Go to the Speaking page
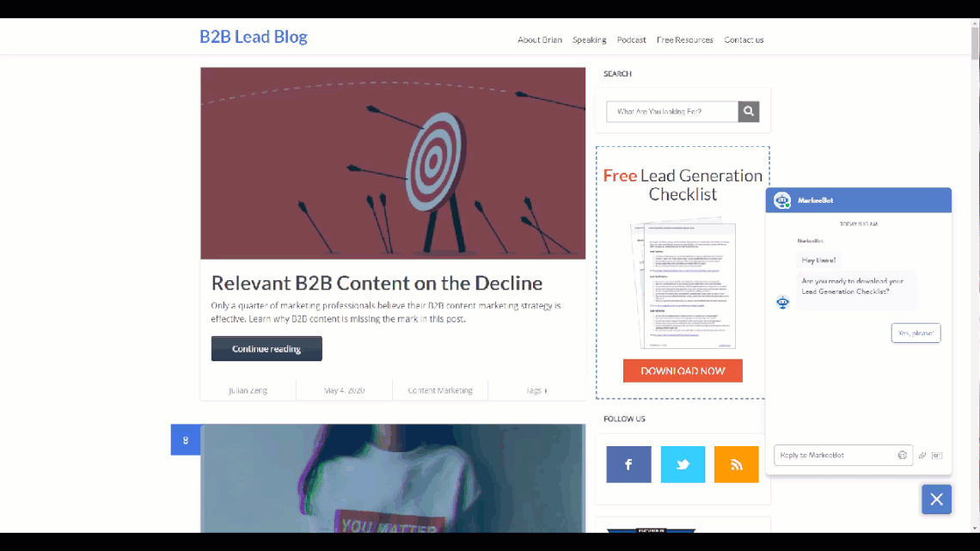The height and width of the screenshot is (551, 980). (590, 40)
